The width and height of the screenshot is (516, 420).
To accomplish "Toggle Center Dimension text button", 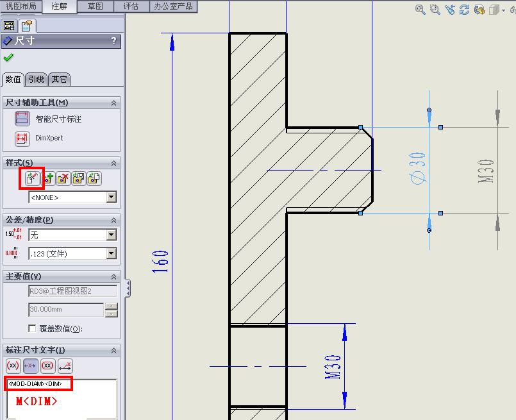I will tap(30, 365).
